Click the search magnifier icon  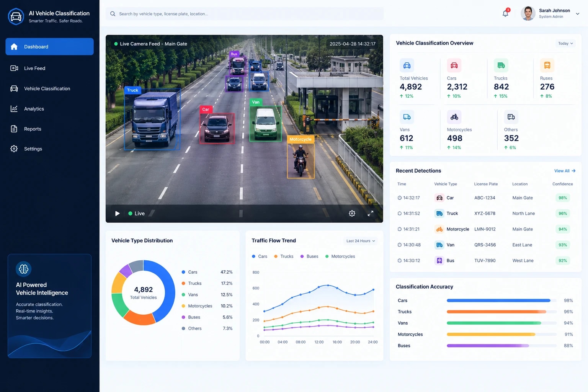(113, 14)
